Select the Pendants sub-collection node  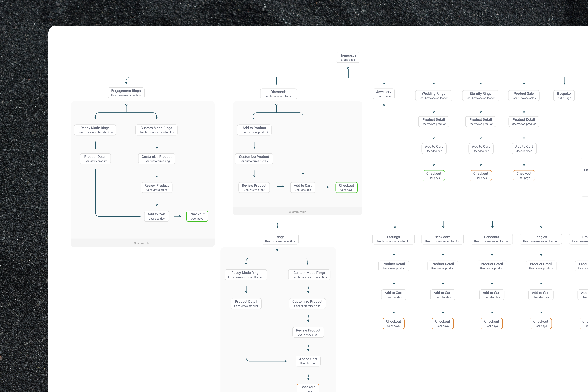(491, 239)
